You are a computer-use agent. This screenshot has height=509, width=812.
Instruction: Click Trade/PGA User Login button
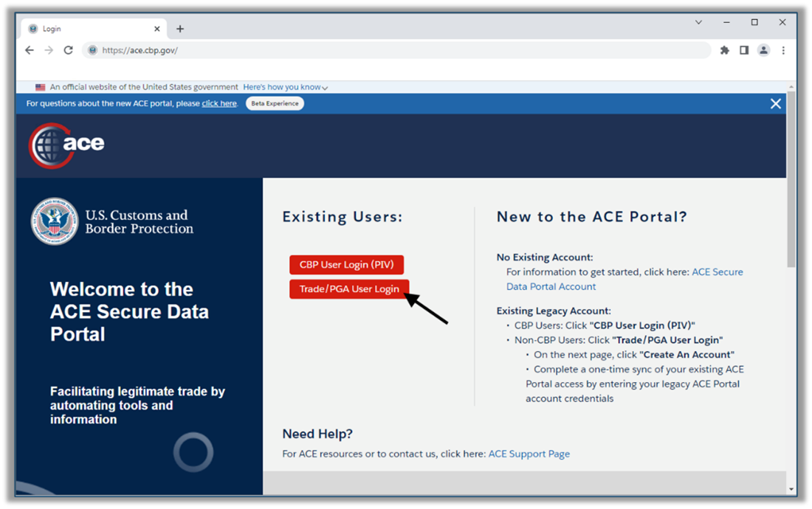[x=349, y=288]
